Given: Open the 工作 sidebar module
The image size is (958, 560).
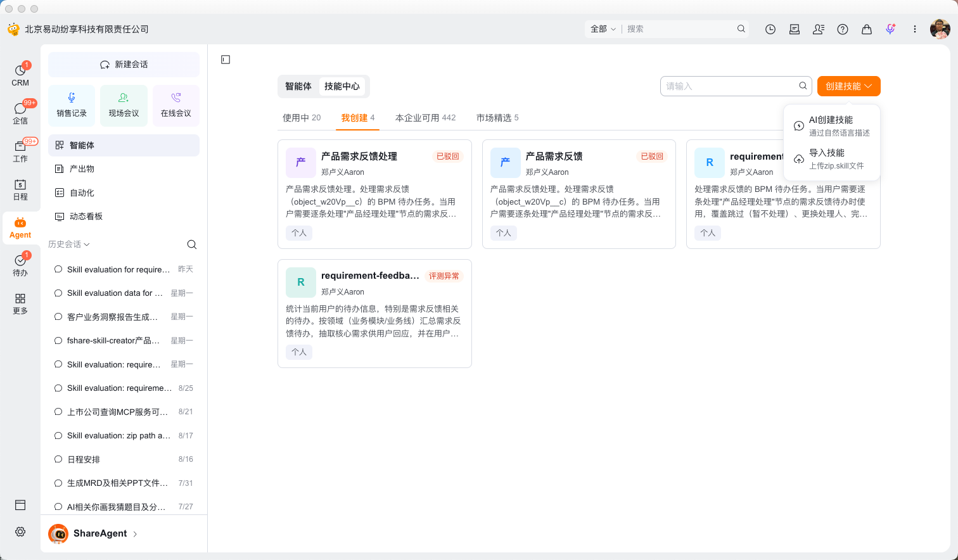Looking at the screenshot, I should (x=20, y=151).
